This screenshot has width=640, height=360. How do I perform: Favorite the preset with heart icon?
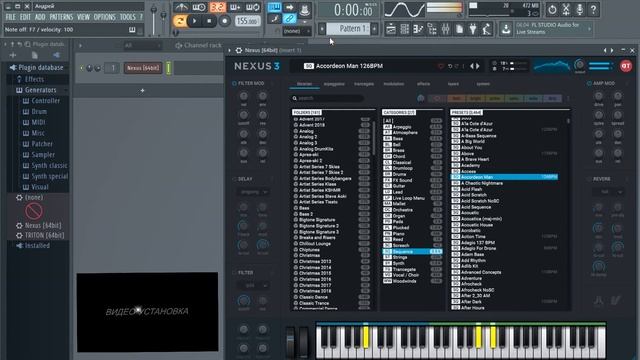click(441, 66)
